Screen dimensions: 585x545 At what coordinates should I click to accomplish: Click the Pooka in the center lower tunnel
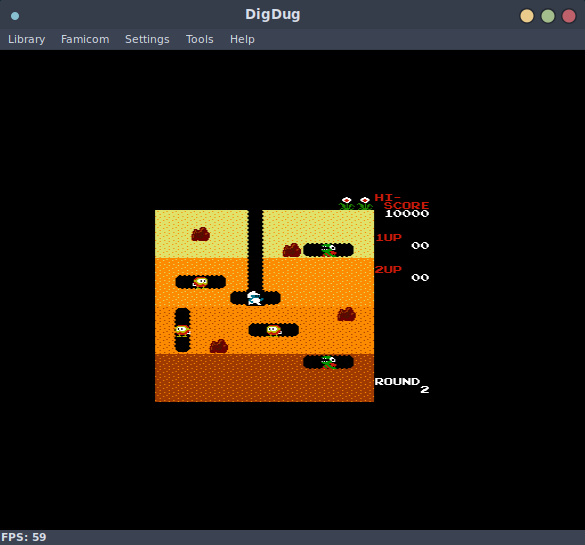[x=274, y=330]
